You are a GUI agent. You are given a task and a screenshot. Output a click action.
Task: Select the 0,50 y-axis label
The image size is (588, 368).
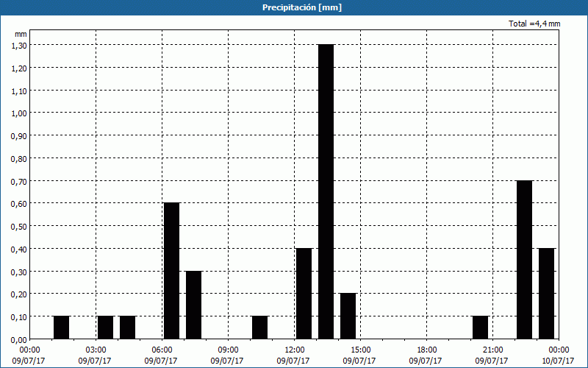point(19,227)
